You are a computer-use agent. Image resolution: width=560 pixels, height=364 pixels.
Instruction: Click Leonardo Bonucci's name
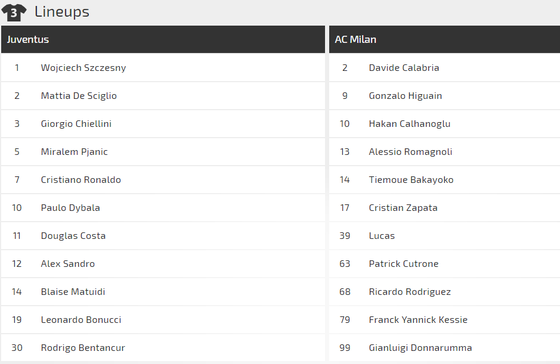click(x=81, y=320)
